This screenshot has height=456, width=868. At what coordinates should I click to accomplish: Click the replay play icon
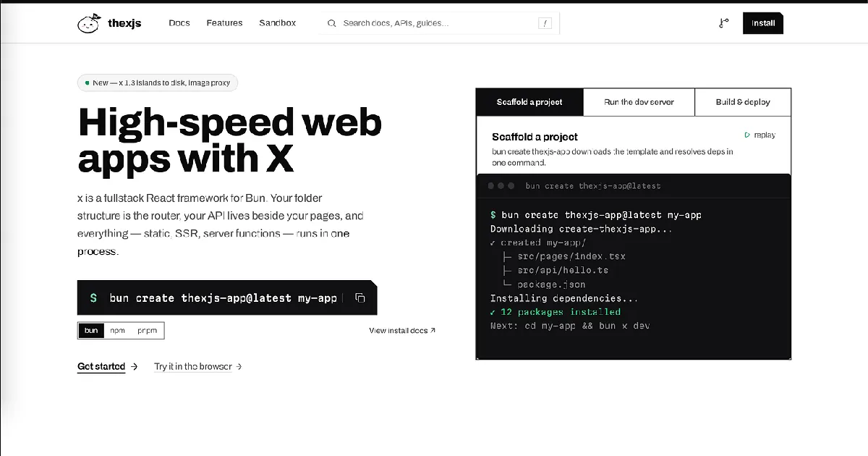click(747, 135)
